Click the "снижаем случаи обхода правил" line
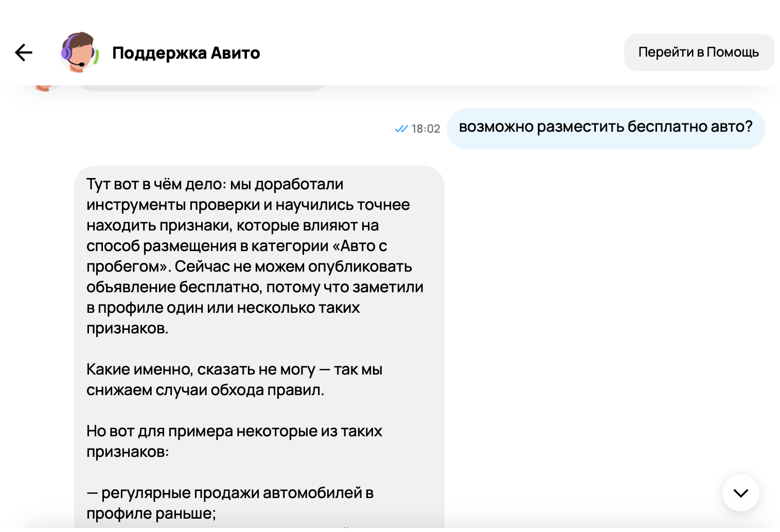 pyautogui.click(x=205, y=390)
